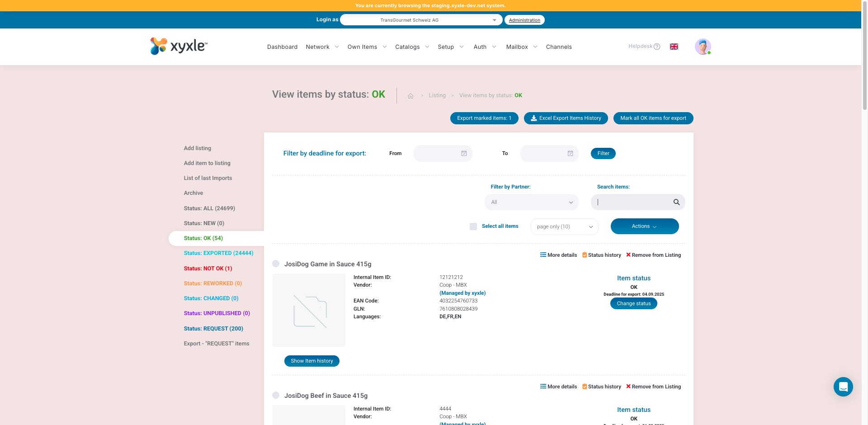The image size is (868, 425).
Task: Show Status: OK (54) items
Action: coord(203,238)
